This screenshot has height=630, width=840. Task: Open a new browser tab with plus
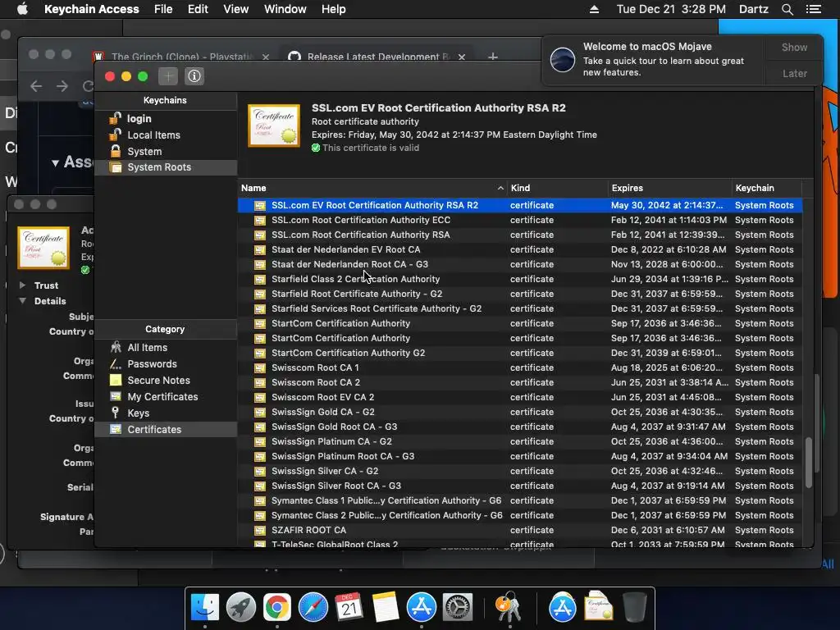coord(493,57)
